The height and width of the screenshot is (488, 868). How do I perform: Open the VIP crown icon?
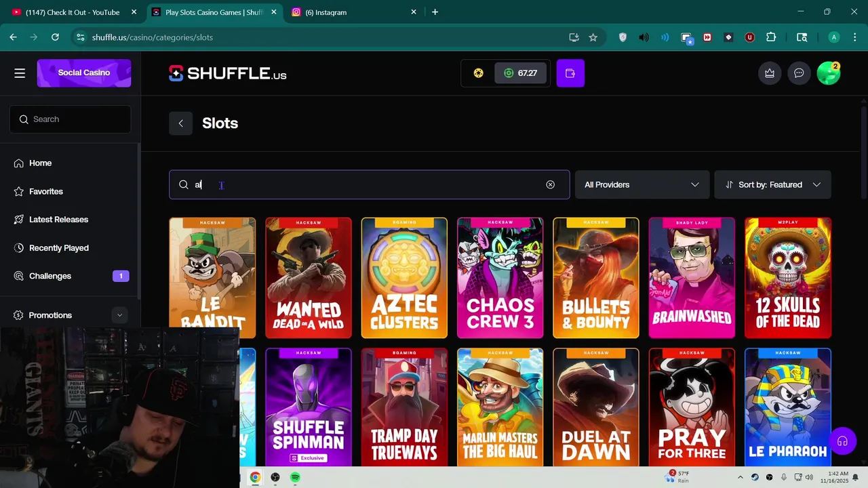click(770, 73)
